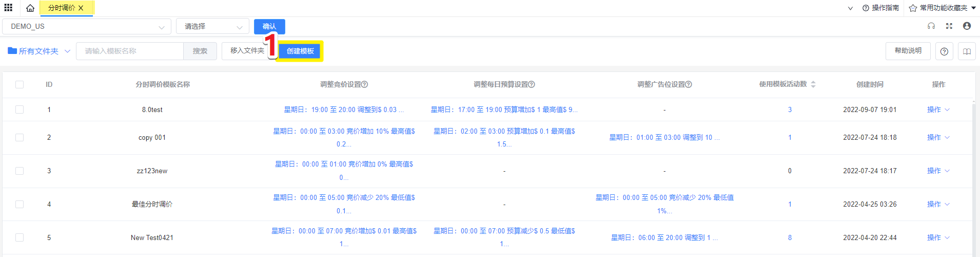Viewport: 980px width, 257px height.
Task: Open bid setting link of 最佳分时调价
Action: [x=344, y=204]
